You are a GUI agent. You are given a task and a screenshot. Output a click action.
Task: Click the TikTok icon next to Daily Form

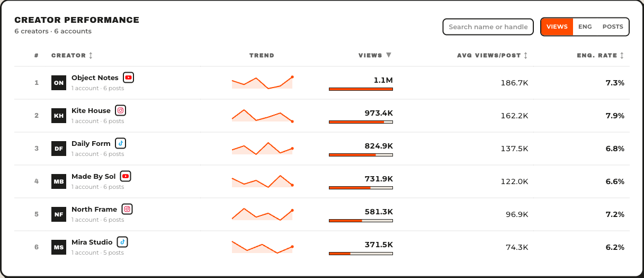pos(121,143)
